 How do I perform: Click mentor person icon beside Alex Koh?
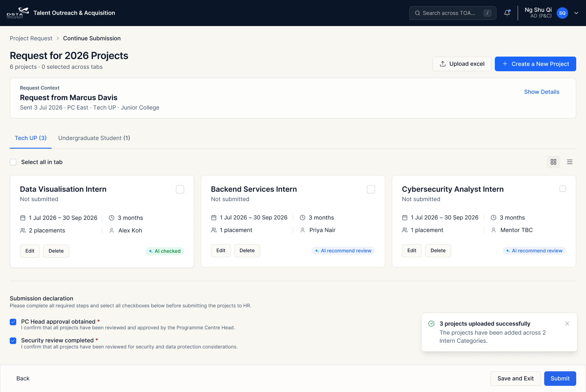point(112,230)
